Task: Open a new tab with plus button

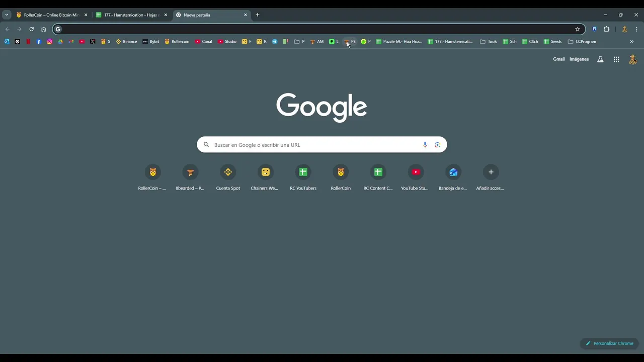Action: pos(258,15)
